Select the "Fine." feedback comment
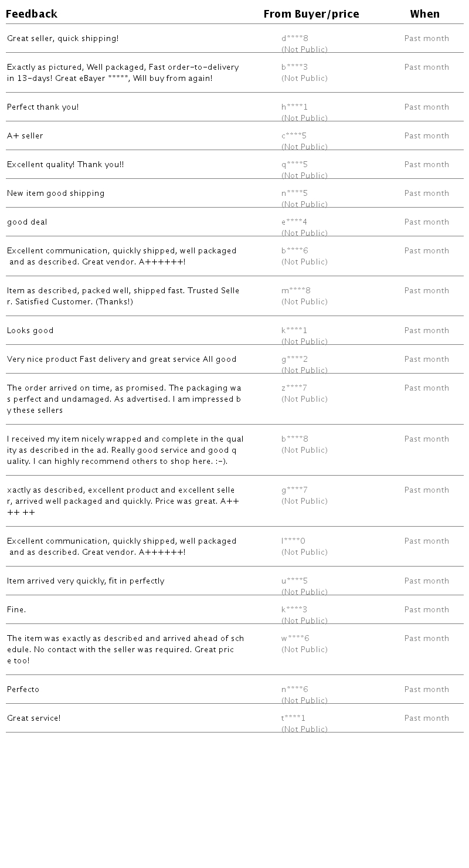Image resolution: width=469 pixels, height=868 pixels. (x=16, y=610)
